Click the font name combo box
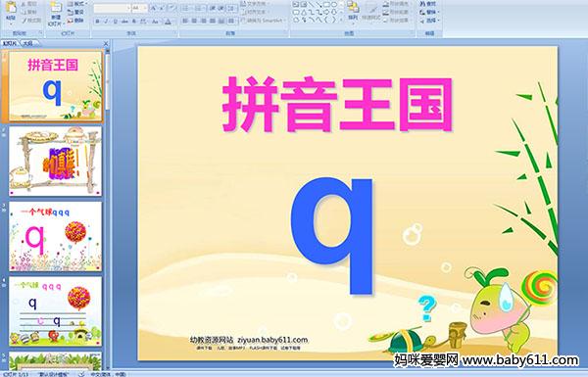588x377 pixels. (x=112, y=8)
